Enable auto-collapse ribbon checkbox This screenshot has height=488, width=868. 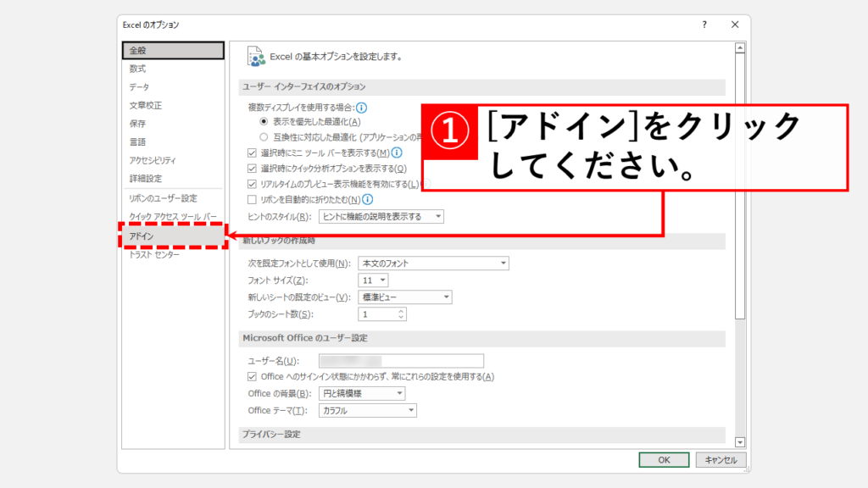click(x=252, y=200)
